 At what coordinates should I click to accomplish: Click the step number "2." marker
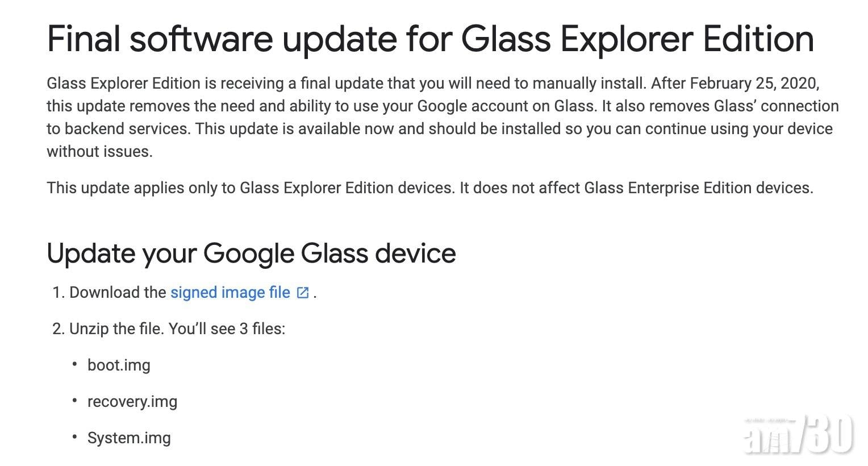[58, 329]
